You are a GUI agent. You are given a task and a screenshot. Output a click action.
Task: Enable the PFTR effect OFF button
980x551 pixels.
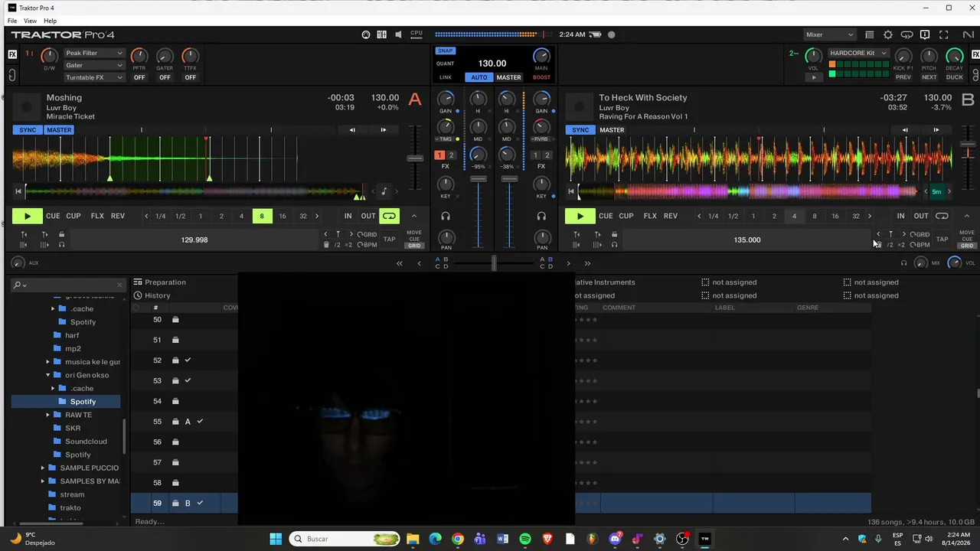point(139,77)
